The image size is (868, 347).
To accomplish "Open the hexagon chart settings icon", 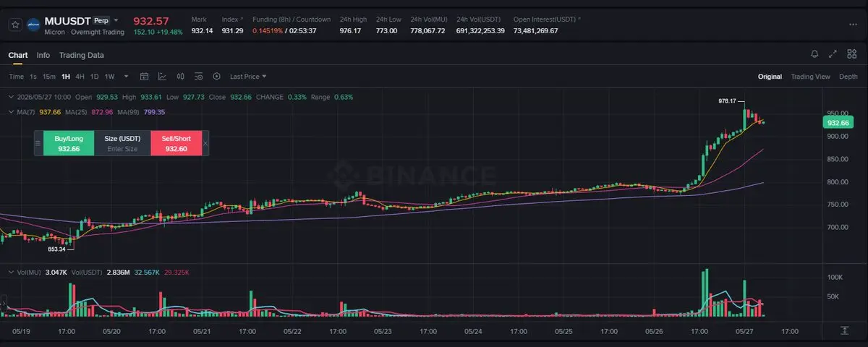I will pyautogui.click(x=216, y=76).
